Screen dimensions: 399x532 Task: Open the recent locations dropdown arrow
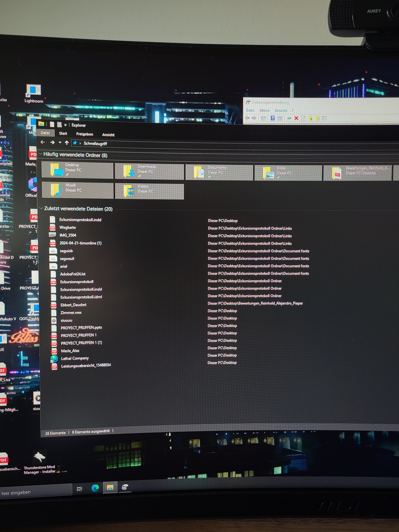point(60,142)
